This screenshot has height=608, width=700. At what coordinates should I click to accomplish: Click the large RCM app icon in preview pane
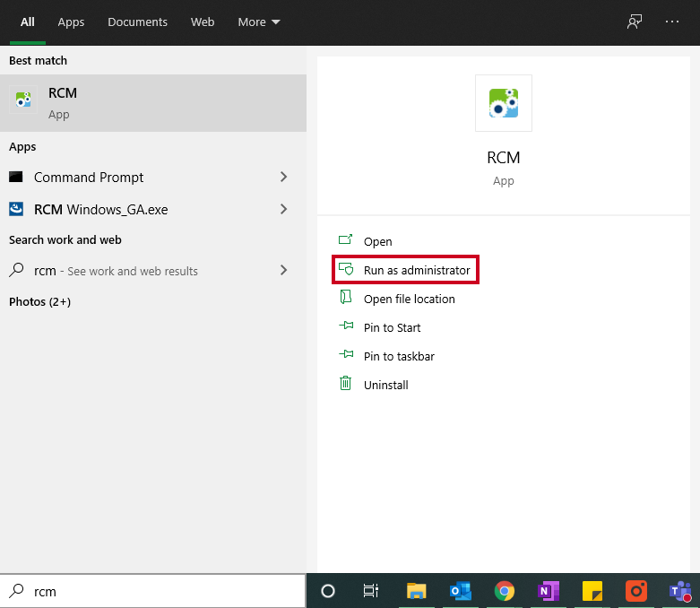coord(503,103)
